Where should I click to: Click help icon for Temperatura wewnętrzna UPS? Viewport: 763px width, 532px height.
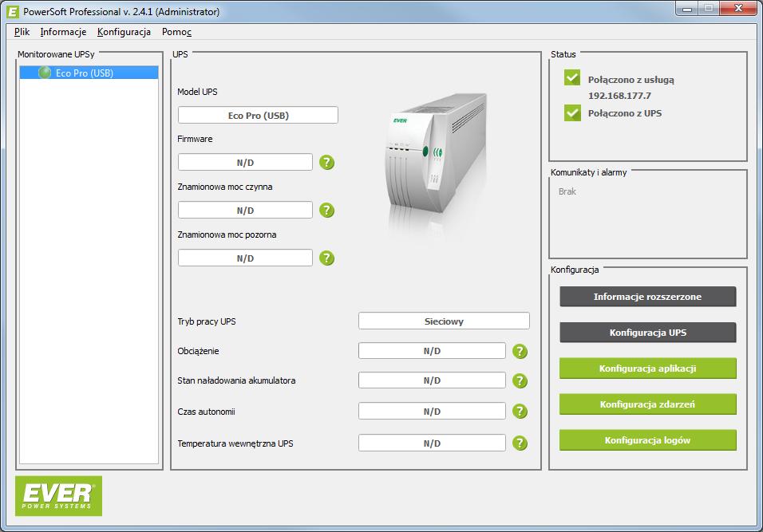520,443
